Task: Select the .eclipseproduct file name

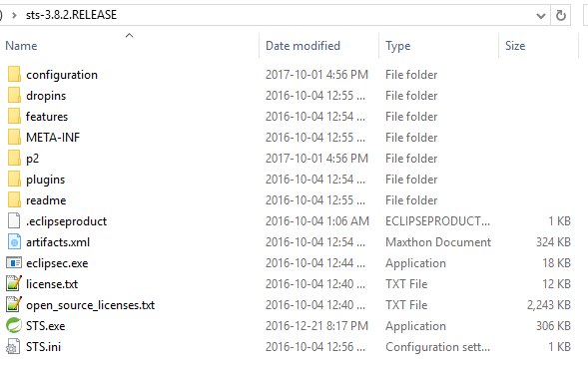Action: (x=66, y=221)
